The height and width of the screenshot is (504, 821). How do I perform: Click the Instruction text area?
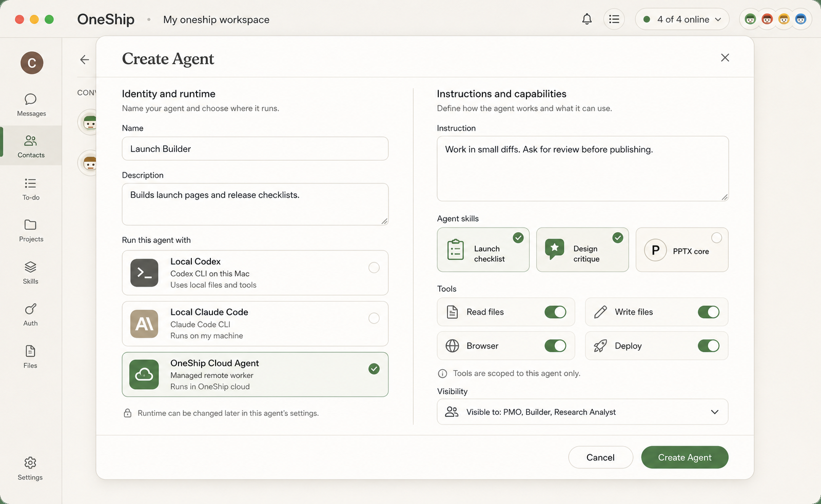click(x=582, y=169)
